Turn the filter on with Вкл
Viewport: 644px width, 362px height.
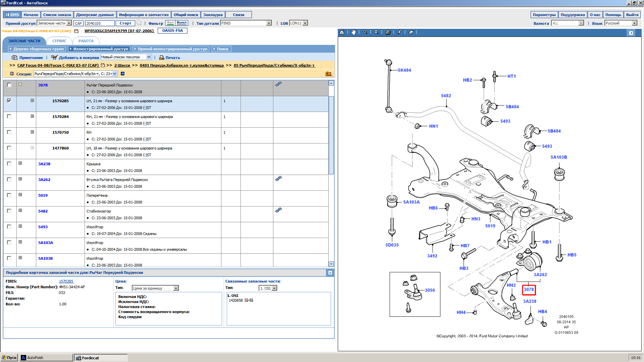170,23
